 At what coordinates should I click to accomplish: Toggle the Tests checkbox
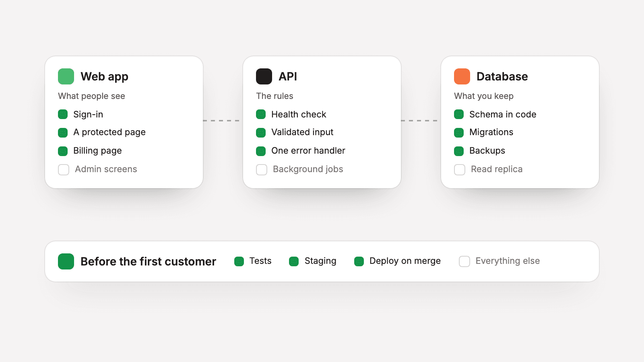pyautogui.click(x=239, y=261)
